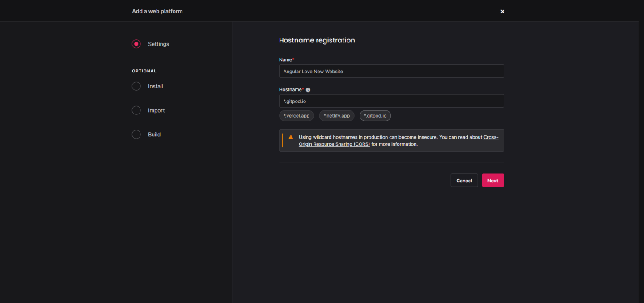The image size is (644, 303).
Task: Click the Build step circle
Action: point(136,134)
